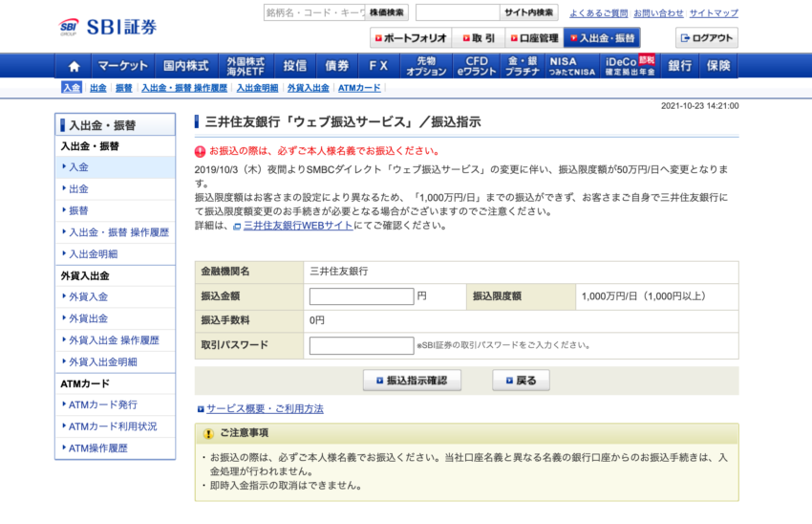Click 入金 in the left sidebar
This screenshot has height=524, width=812.
click(x=115, y=167)
